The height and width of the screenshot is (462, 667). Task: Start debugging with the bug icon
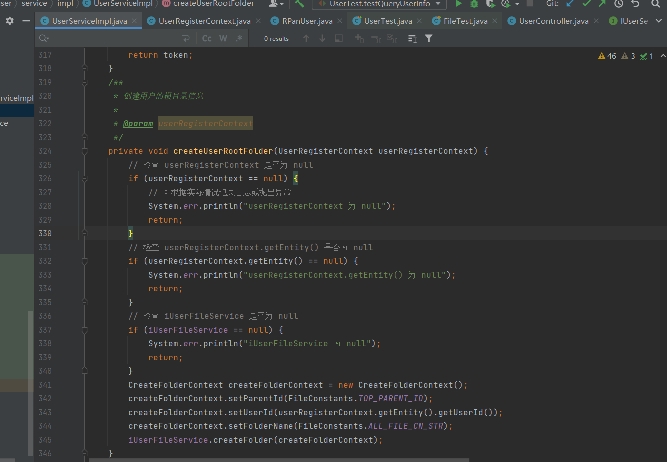click(474, 4)
